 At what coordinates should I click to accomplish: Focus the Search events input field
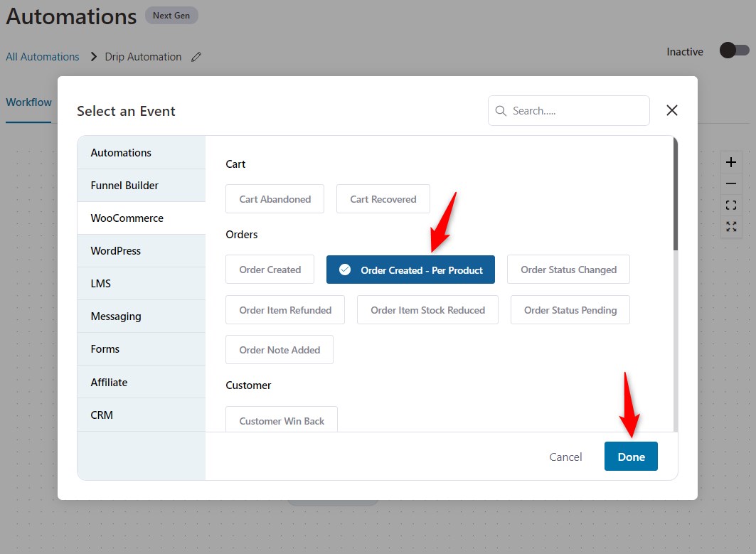(569, 111)
